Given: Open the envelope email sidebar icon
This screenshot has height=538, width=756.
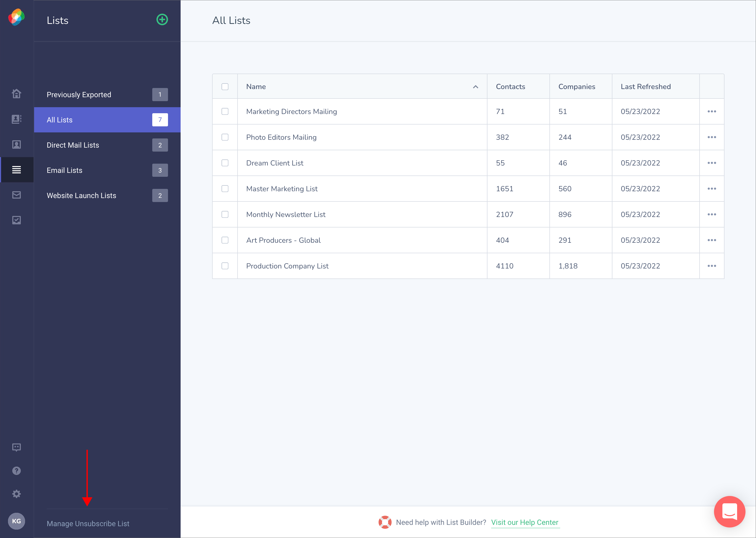Looking at the screenshot, I should 17,195.
